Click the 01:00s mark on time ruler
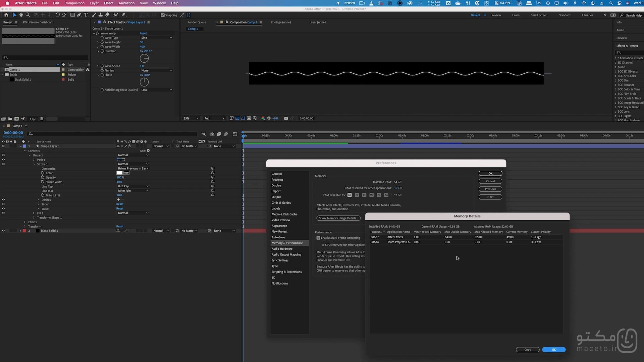The image size is (644, 362). (x=334, y=136)
